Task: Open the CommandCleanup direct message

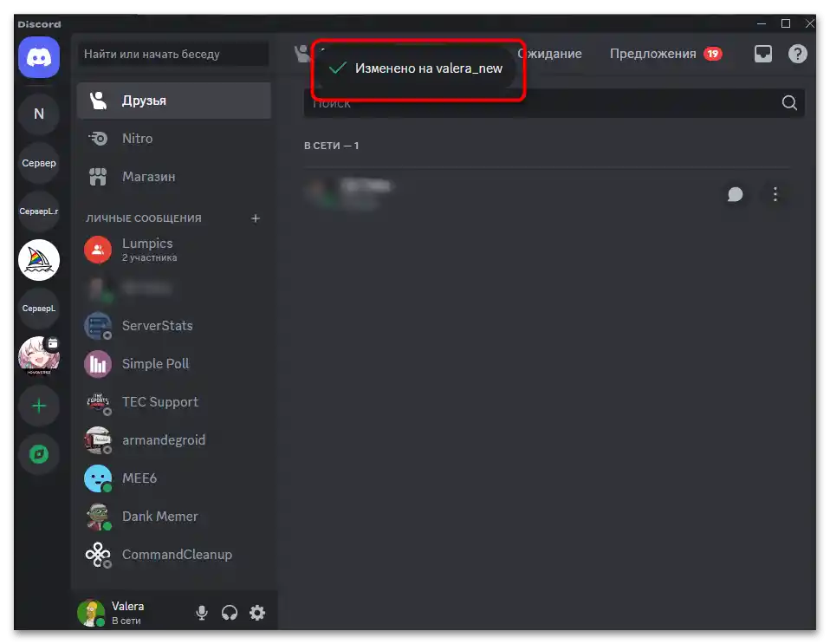Action: point(173,555)
